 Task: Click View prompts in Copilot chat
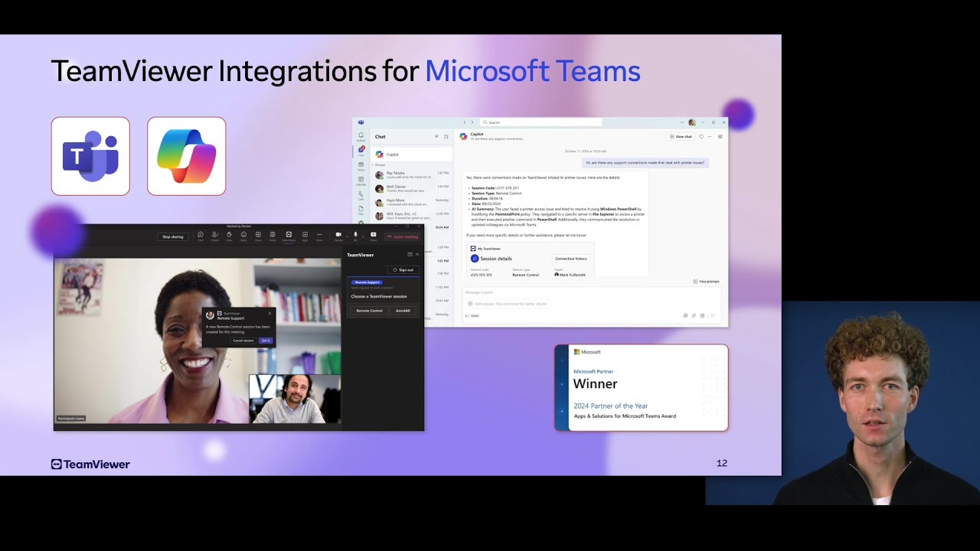click(706, 282)
